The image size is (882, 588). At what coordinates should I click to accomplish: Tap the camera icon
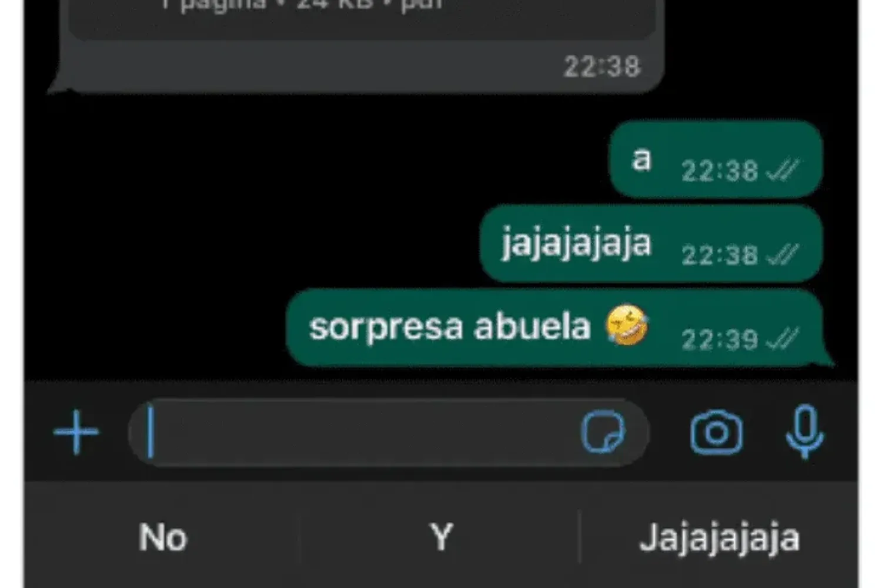click(716, 432)
